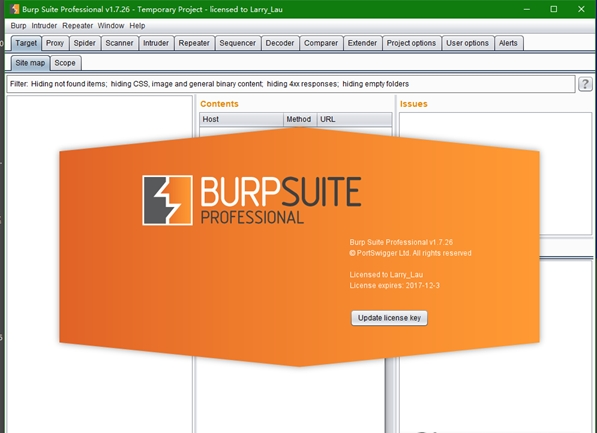Sort contents by Method column header
This screenshot has width=597, height=433.
pos(299,119)
